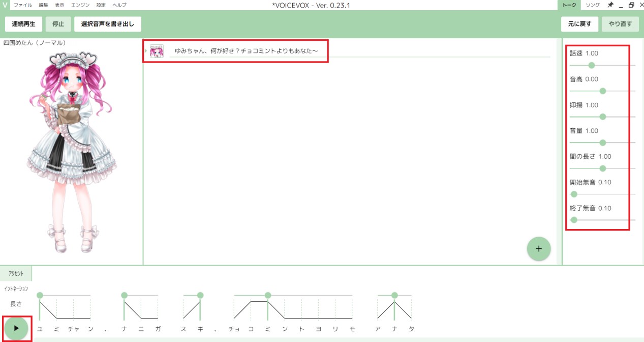Open the 設定 menu

pyautogui.click(x=101, y=5)
